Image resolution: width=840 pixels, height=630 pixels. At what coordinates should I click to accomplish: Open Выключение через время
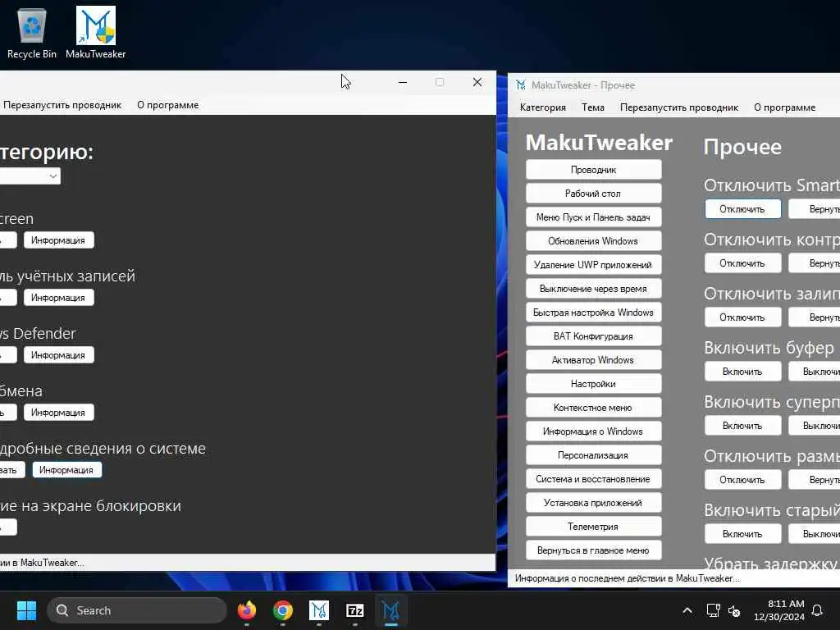pos(594,289)
